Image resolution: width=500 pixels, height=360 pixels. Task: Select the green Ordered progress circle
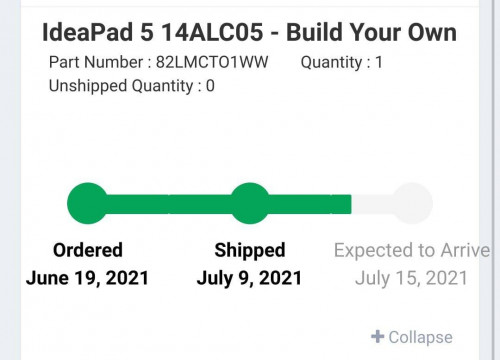pos(88,203)
